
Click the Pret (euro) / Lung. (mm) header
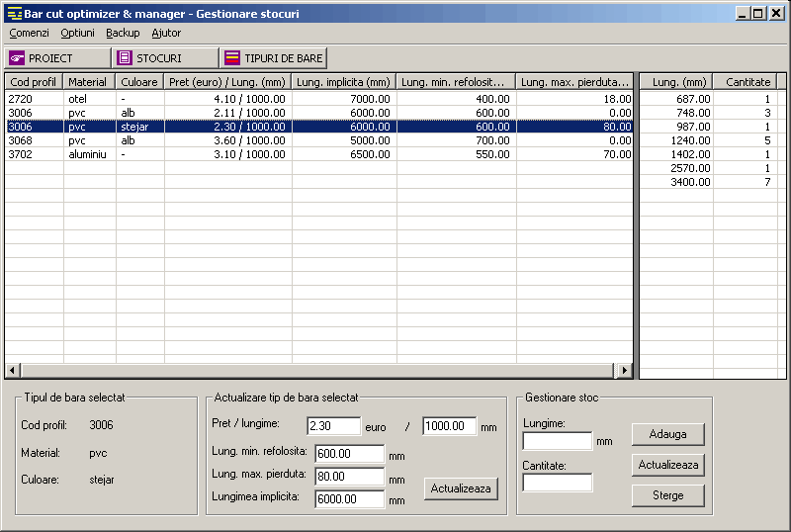click(x=228, y=82)
